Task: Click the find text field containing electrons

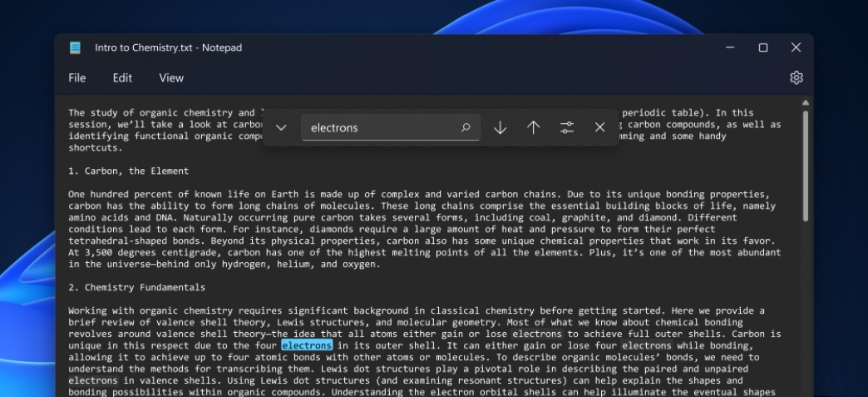Action: (x=390, y=127)
